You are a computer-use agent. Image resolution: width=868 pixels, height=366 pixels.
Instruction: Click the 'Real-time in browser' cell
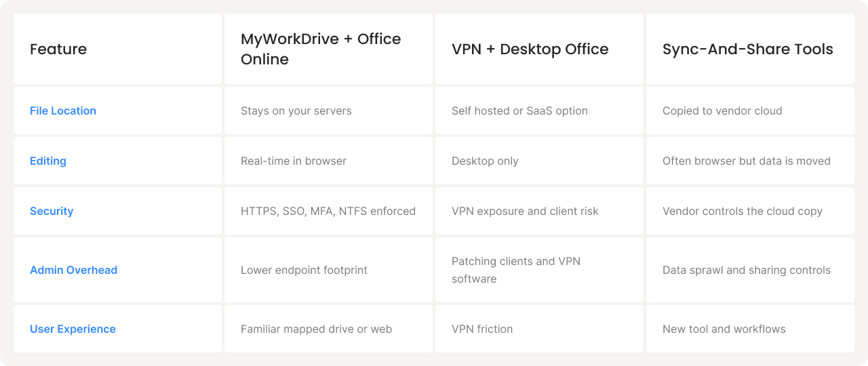(293, 161)
